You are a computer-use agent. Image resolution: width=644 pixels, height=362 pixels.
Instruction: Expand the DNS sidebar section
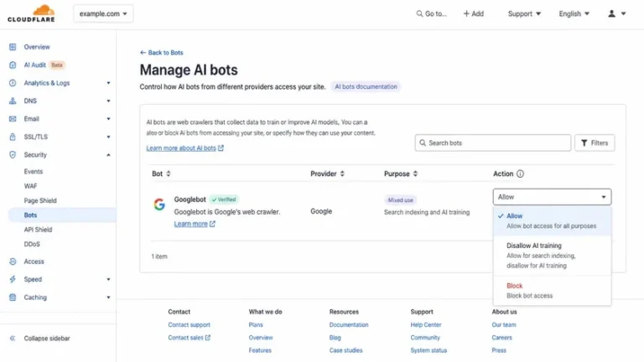point(108,101)
